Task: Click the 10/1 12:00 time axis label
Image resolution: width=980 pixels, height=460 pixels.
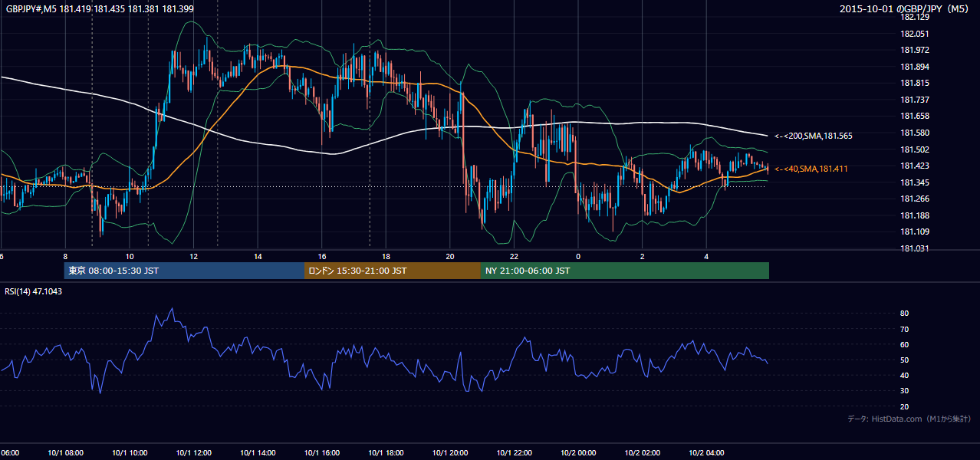Action: click(x=193, y=453)
